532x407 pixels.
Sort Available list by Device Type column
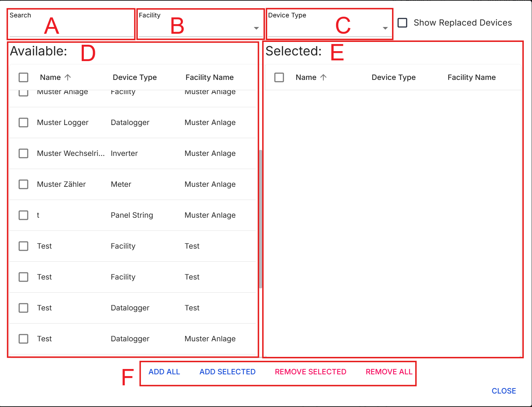(135, 77)
